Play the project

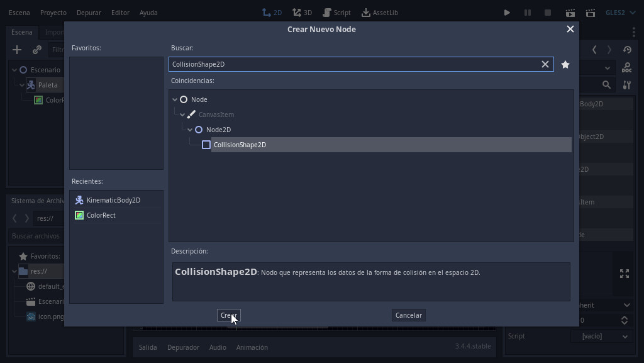coord(507,13)
